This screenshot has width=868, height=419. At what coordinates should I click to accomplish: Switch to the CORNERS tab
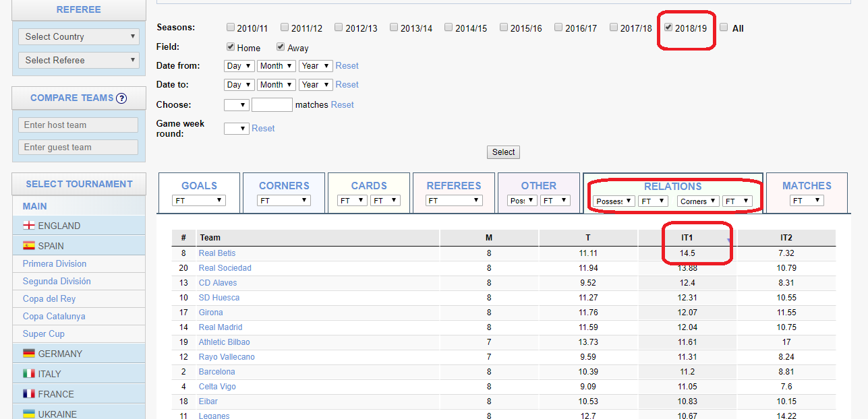click(x=284, y=185)
